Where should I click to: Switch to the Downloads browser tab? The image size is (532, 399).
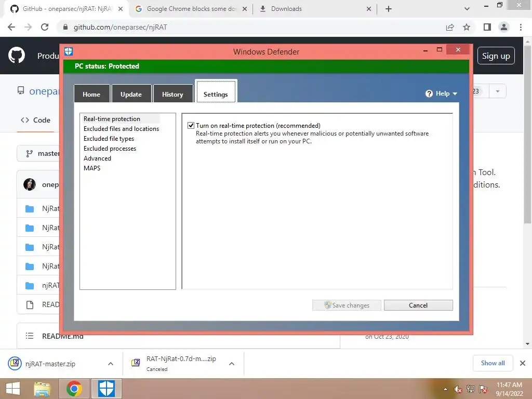[315, 9]
